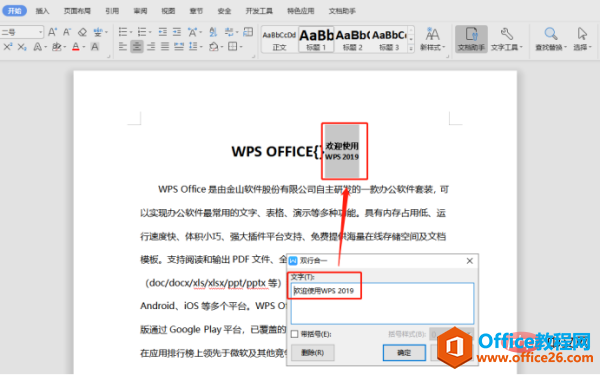This screenshot has width=600, height=375.
Task: Open the 新样式 dropdown
Action: point(432,39)
